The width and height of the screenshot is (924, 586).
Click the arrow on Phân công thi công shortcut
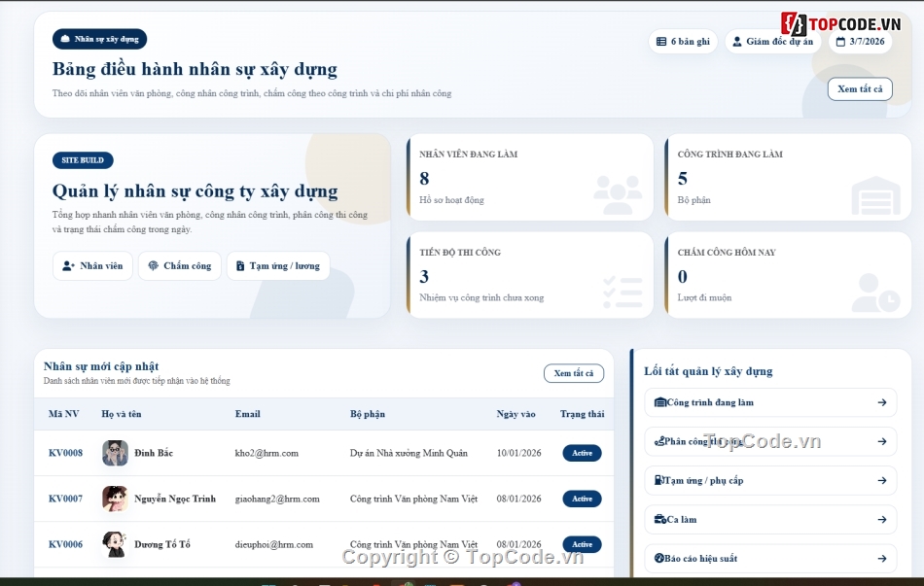tap(882, 442)
